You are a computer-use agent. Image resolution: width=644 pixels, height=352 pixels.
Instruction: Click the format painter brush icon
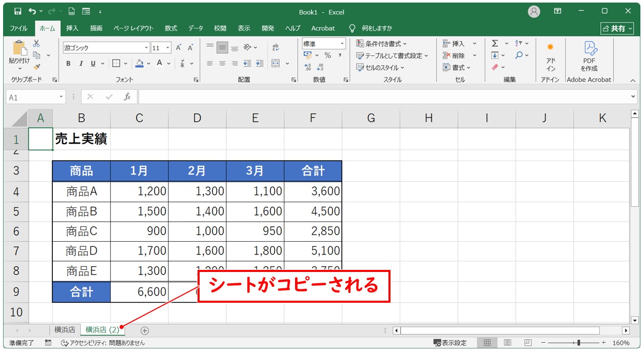coord(36,66)
